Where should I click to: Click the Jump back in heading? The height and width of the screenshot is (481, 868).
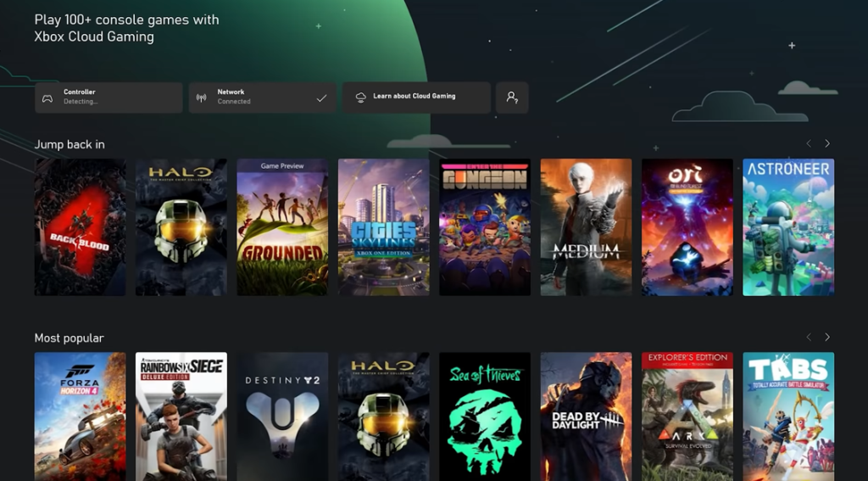[x=70, y=144]
